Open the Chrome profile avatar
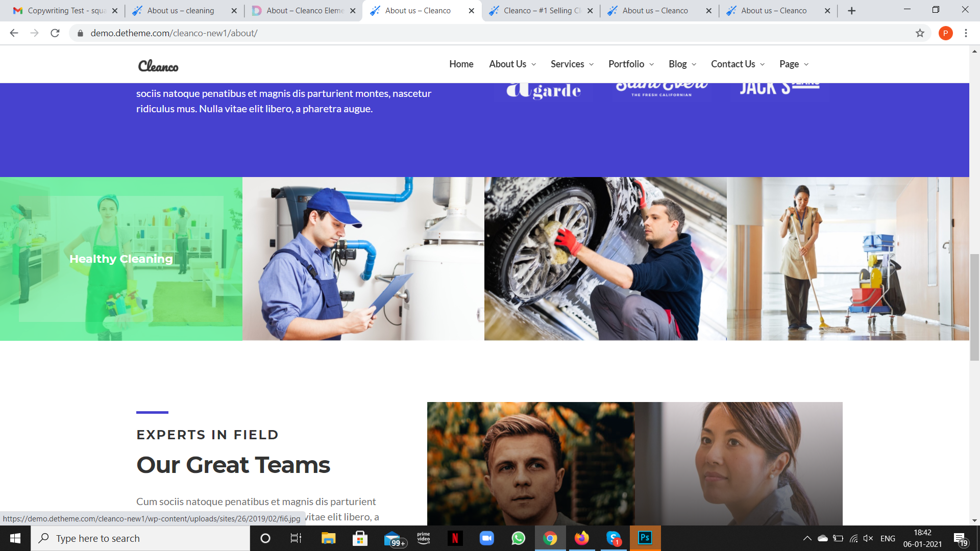The image size is (980, 551). coord(945,33)
